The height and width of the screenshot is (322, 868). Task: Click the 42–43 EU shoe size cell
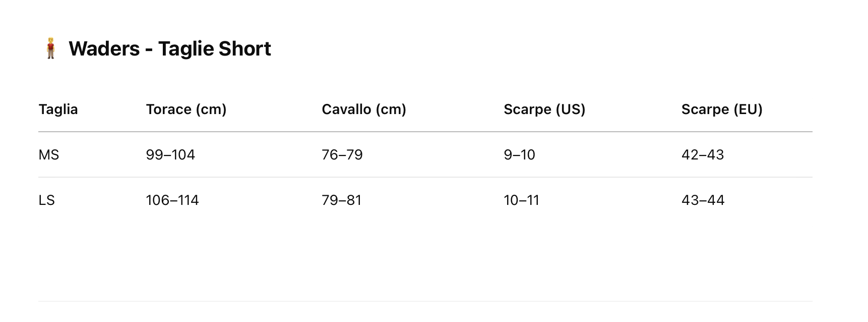coord(702,155)
